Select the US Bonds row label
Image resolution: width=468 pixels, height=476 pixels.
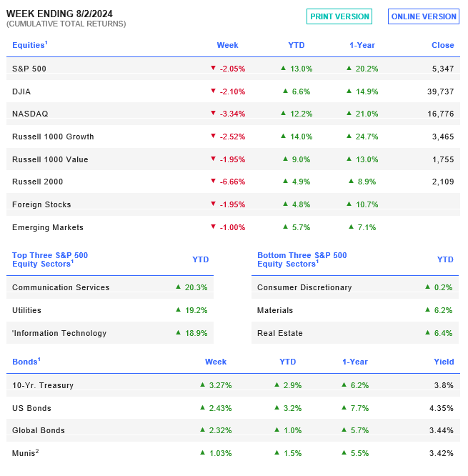click(31, 408)
